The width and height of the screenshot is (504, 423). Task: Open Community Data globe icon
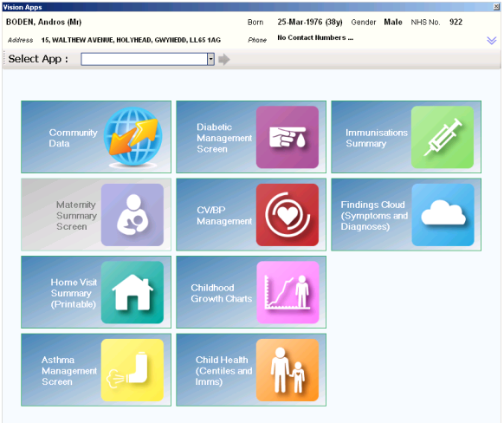(x=132, y=137)
